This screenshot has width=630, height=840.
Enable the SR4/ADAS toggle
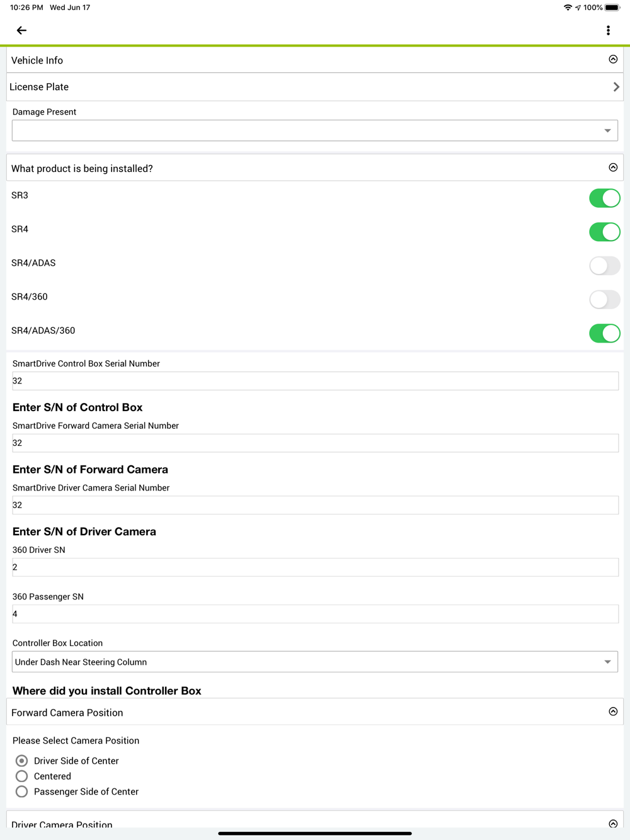tap(604, 266)
